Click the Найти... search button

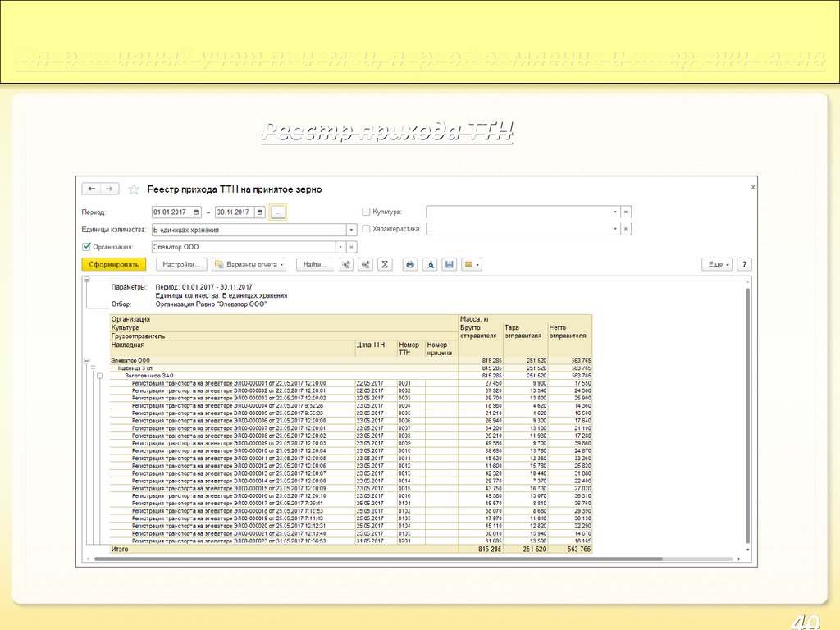coord(315,265)
